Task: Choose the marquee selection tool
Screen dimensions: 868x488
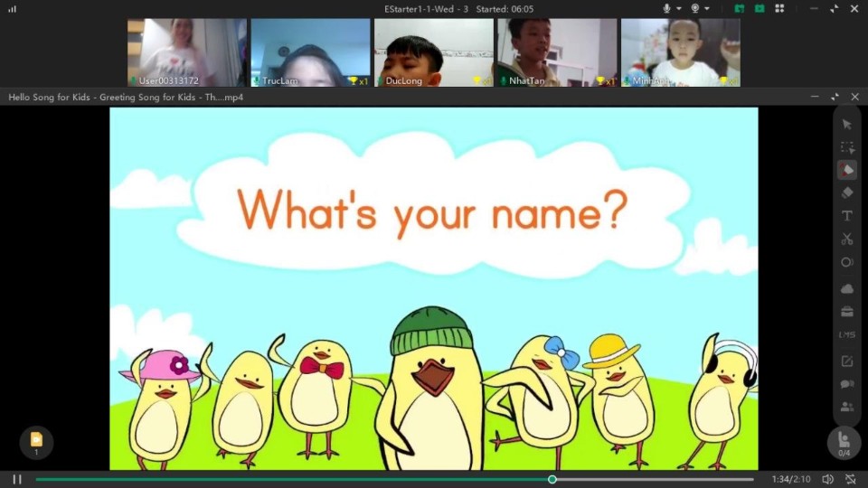Action: click(x=847, y=147)
